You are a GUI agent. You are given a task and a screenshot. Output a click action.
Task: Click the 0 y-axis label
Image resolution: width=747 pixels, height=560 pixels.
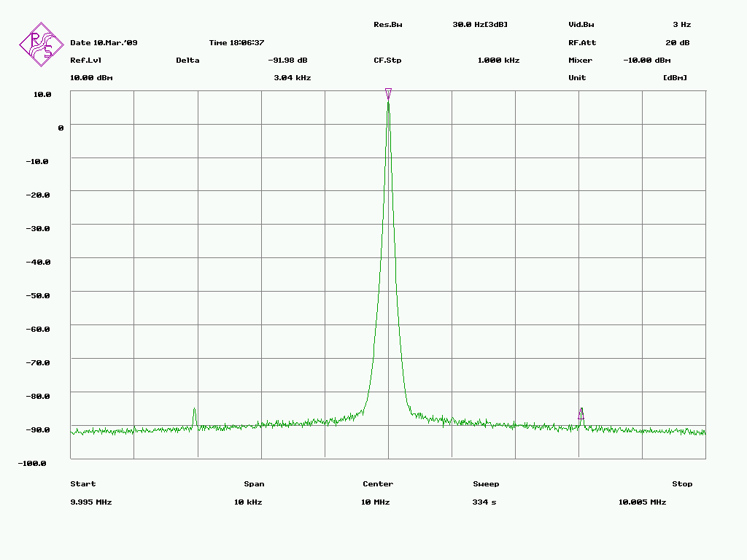point(61,128)
